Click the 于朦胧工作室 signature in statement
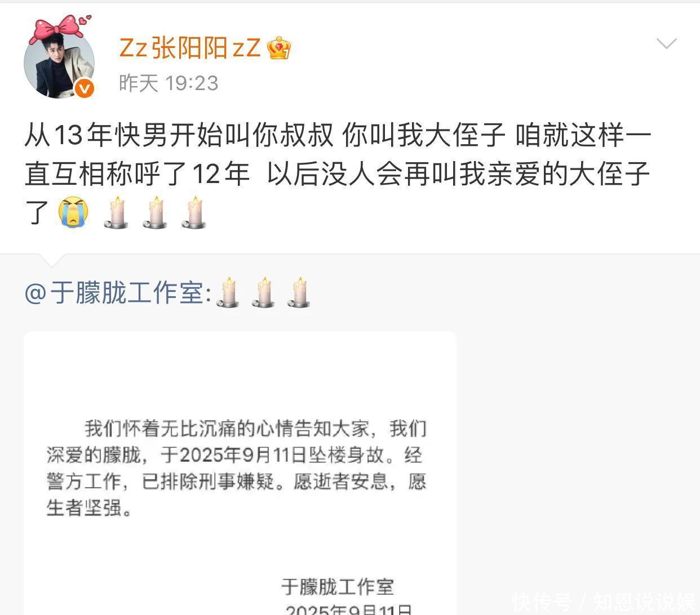This screenshot has width=700, height=615. click(x=338, y=586)
